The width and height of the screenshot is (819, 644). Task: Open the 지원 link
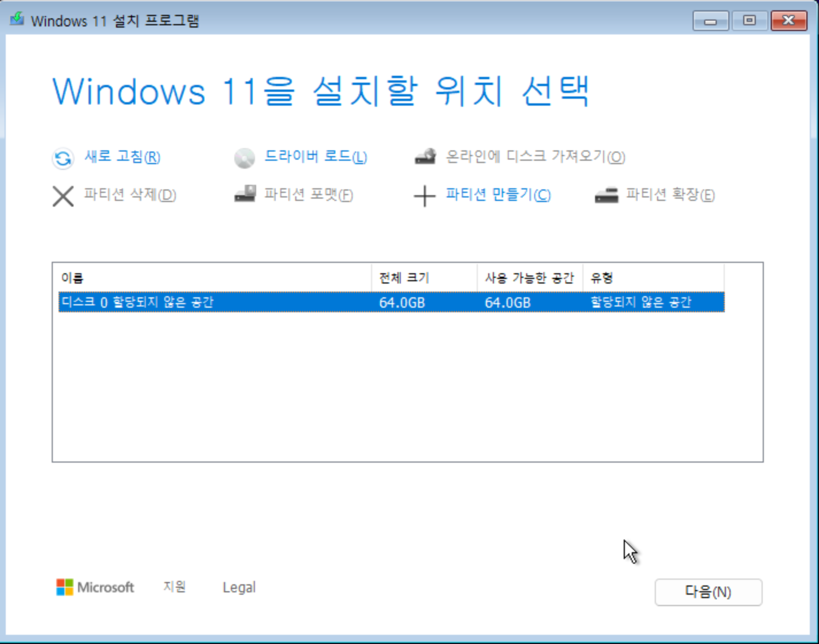pos(175,587)
